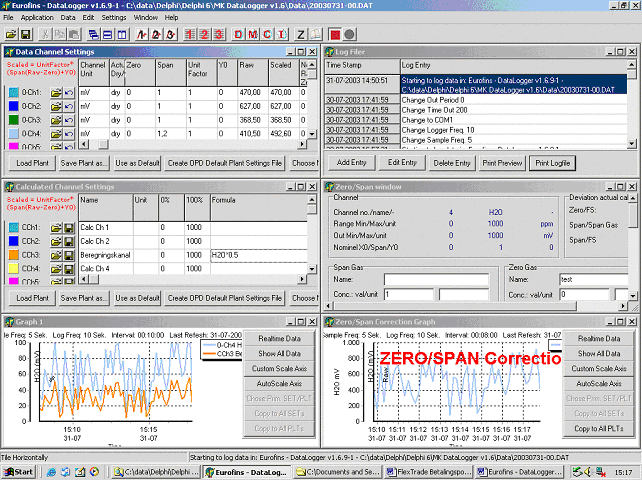Click the cyan color swatch for 0-Ch1
This screenshot has height=482, width=642.
[x=14, y=93]
